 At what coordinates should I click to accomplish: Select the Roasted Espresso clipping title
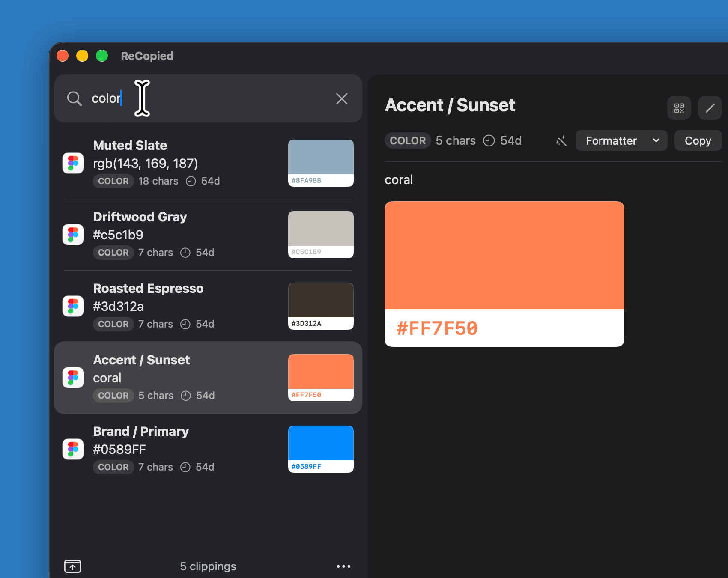[148, 289]
